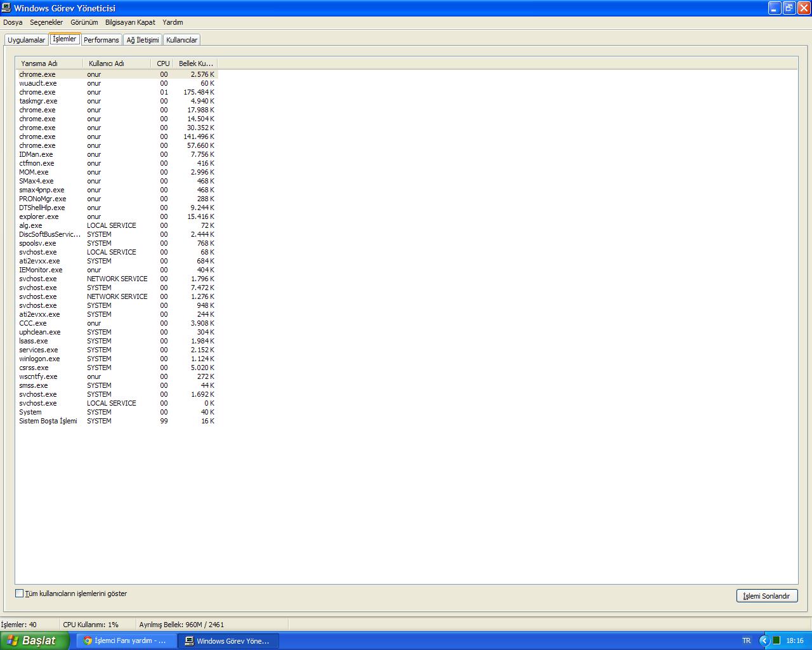This screenshot has height=650, width=812.
Task: Click the green task manager tray icon
Action: point(776,640)
